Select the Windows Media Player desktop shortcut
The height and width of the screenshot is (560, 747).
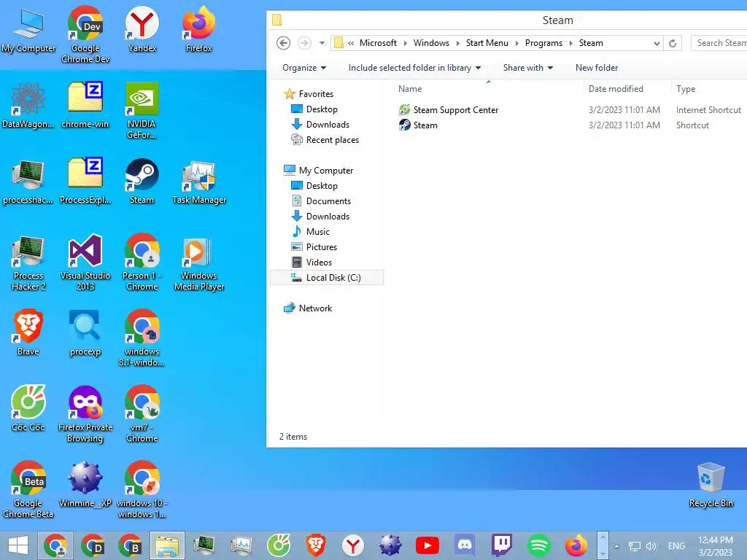click(199, 262)
